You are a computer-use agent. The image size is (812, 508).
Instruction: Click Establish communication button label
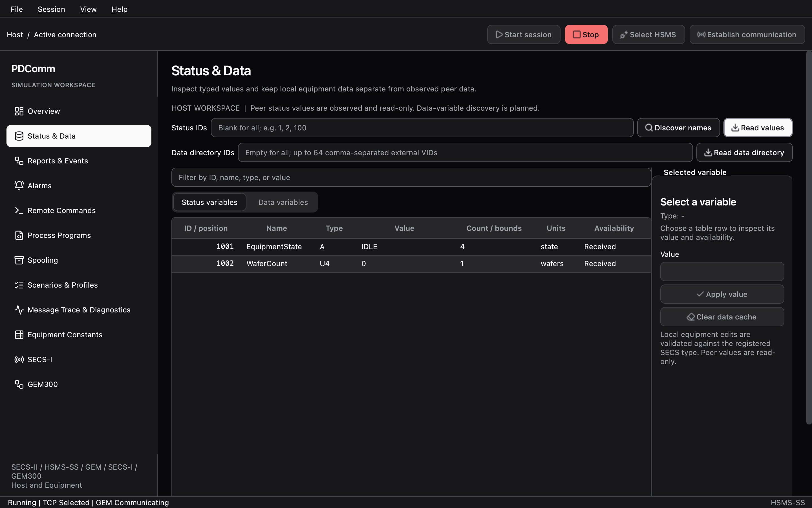pyautogui.click(x=751, y=35)
